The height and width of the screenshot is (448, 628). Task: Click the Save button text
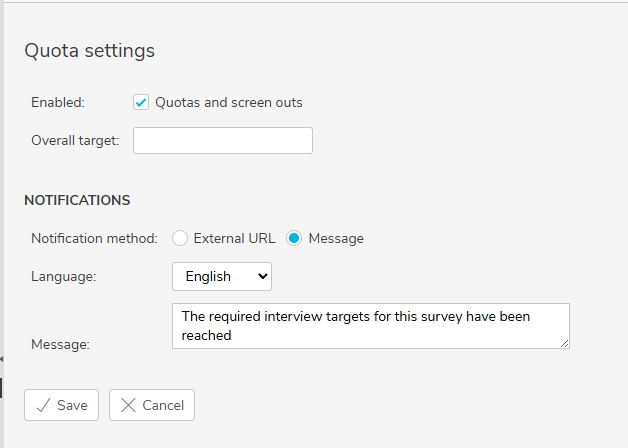(72, 405)
